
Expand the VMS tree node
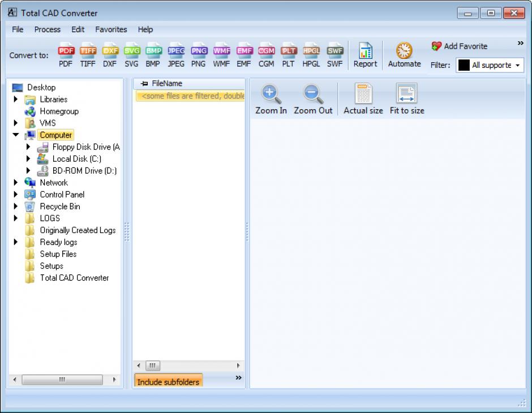click(16, 123)
